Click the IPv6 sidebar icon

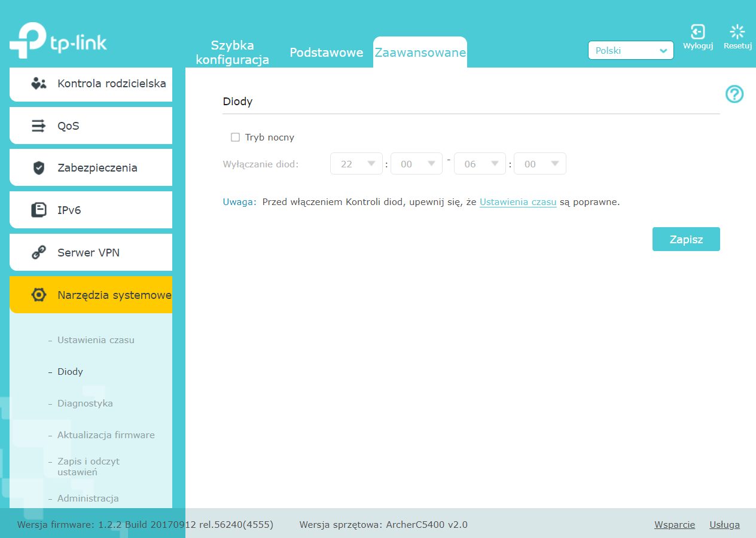point(39,210)
